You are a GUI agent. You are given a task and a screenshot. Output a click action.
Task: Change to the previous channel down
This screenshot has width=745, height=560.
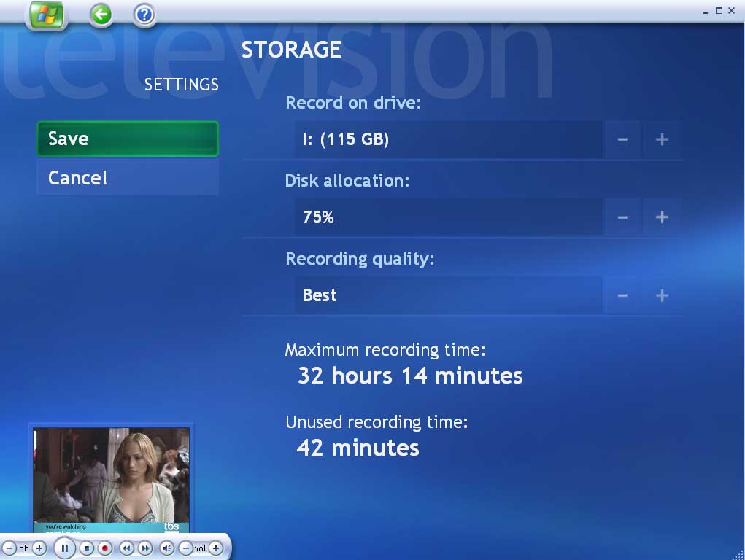coord(9,548)
